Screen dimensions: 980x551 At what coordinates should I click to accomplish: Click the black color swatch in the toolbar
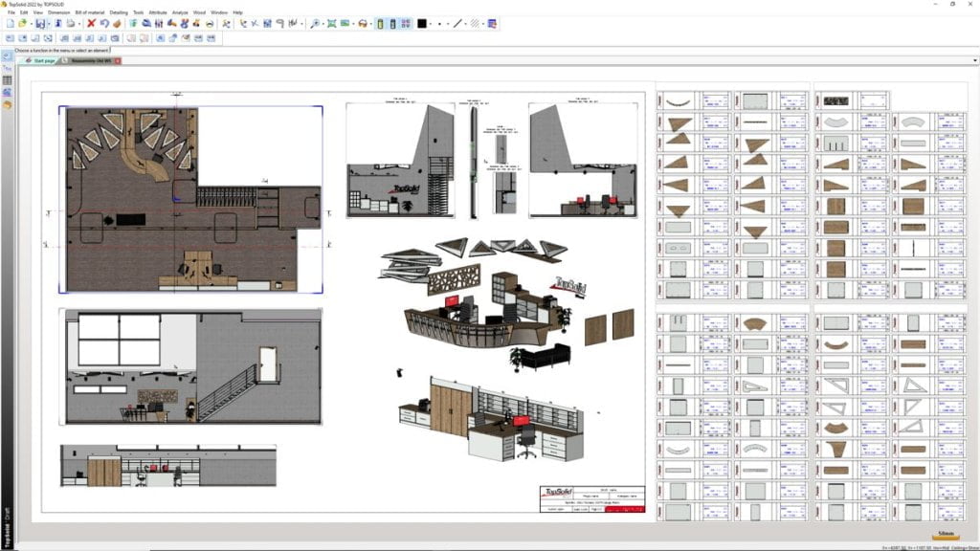point(422,26)
